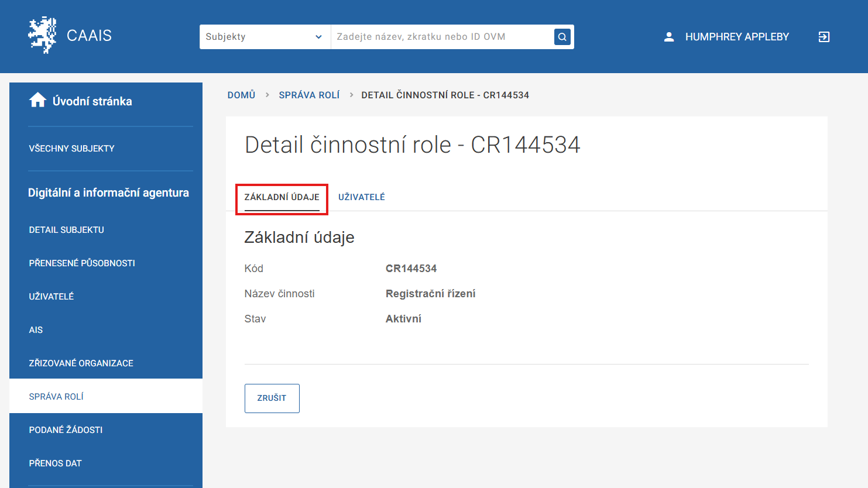Click the user profile icon
Viewport: 868px width, 488px height.
point(669,37)
